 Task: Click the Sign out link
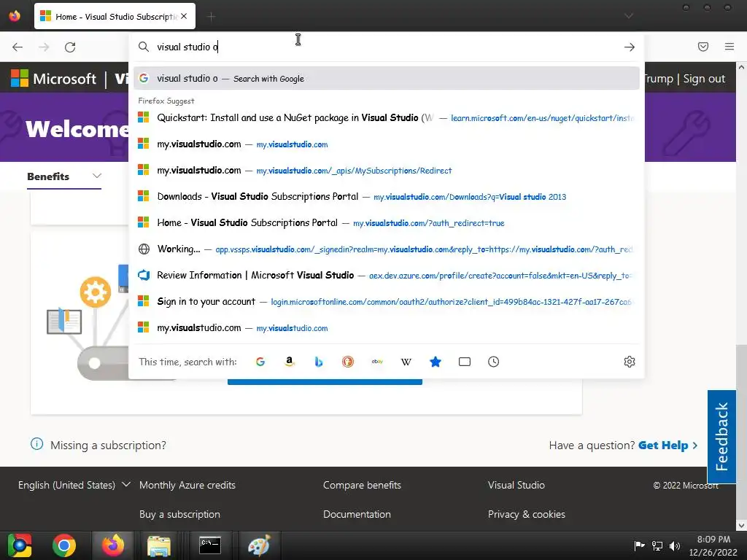(x=704, y=79)
